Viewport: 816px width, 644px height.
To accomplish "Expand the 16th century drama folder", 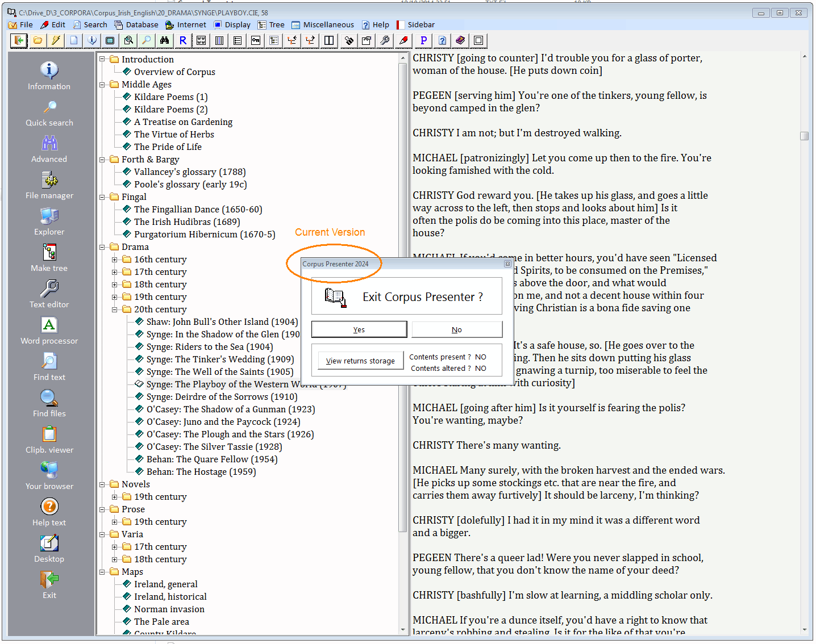I will click(x=115, y=260).
